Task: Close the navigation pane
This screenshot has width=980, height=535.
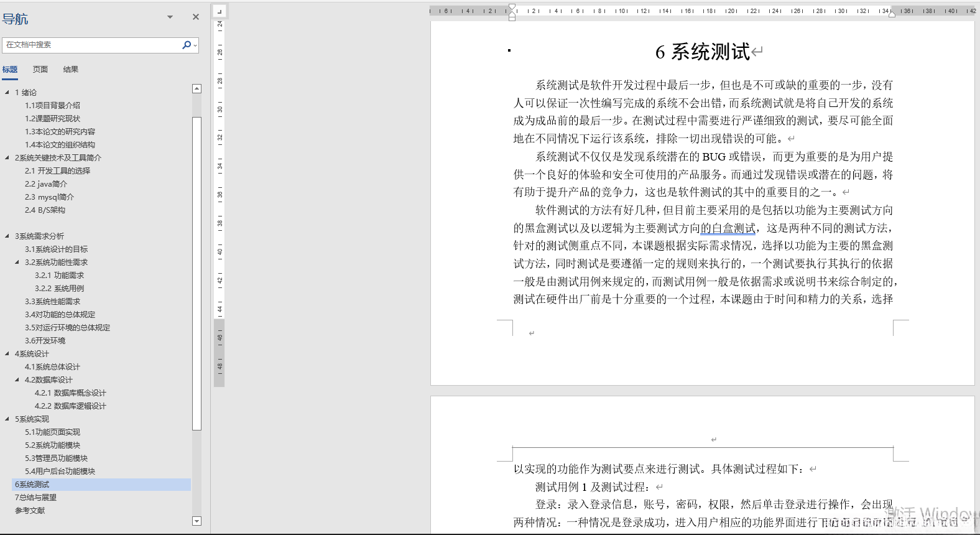Action: [196, 17]
